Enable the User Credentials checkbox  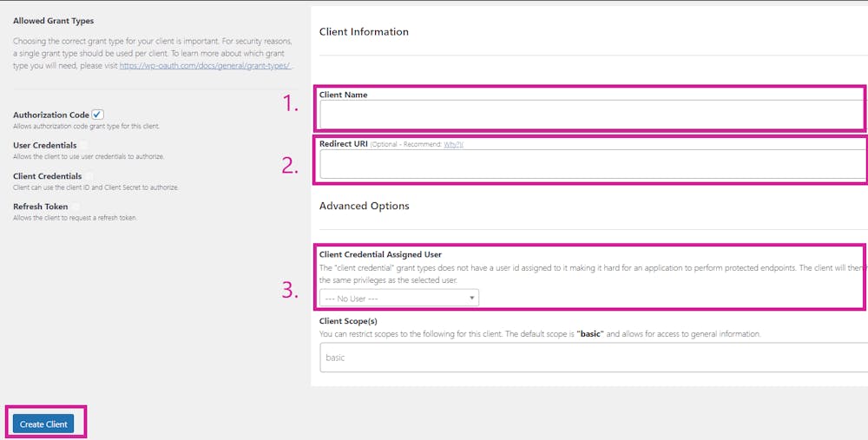click(84, 145)
